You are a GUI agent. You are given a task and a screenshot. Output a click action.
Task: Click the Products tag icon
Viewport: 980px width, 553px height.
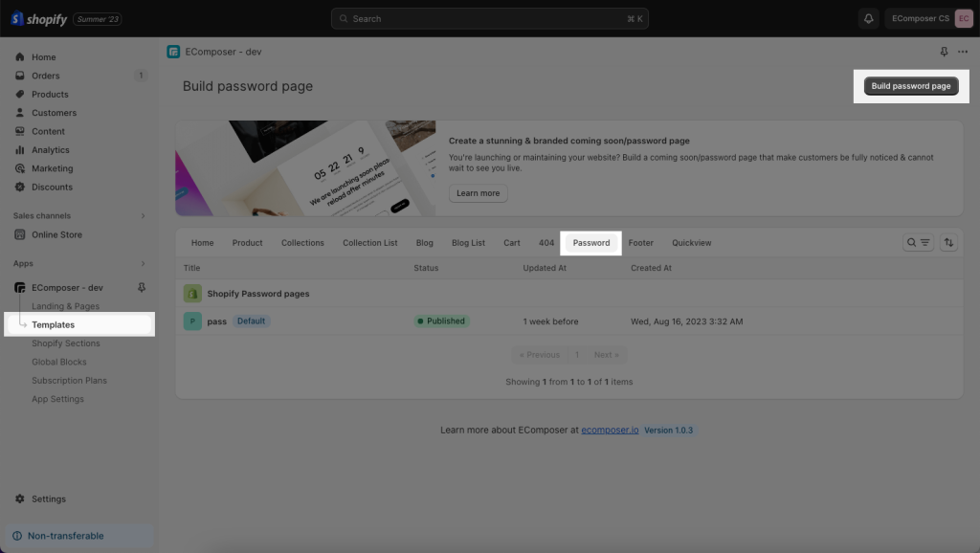20,95
